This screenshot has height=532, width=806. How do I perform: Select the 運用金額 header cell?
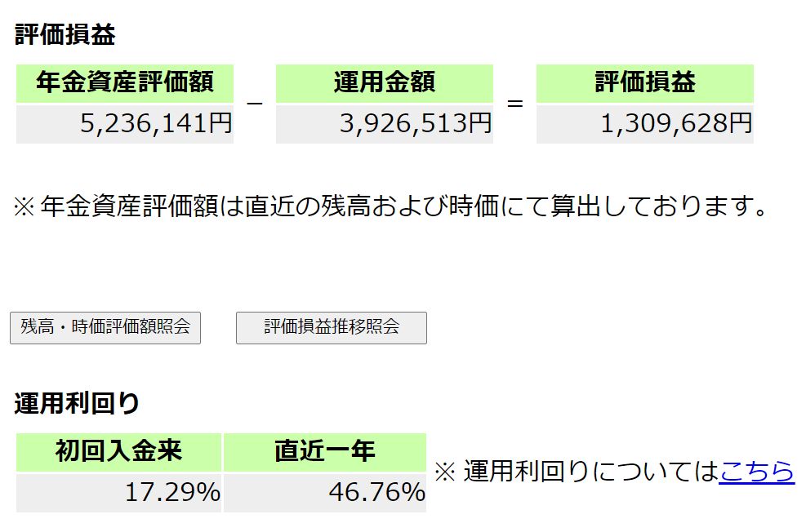coord(385,83)
